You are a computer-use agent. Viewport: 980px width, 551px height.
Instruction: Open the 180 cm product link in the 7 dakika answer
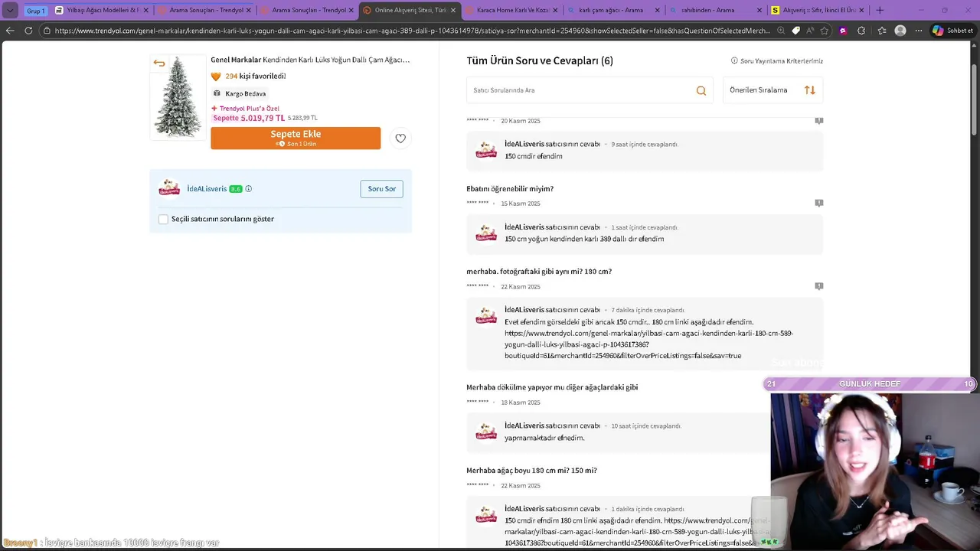pos(648,344)
